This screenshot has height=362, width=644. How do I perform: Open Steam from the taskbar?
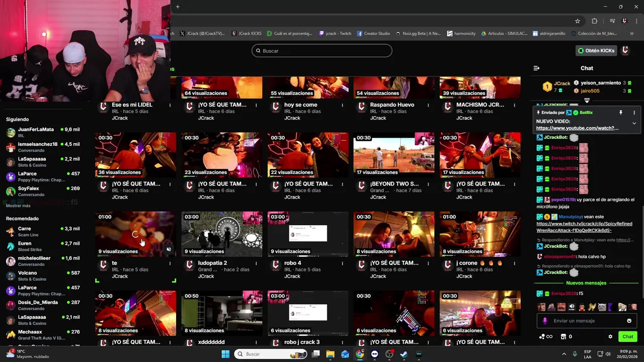(x=404, y=354)
